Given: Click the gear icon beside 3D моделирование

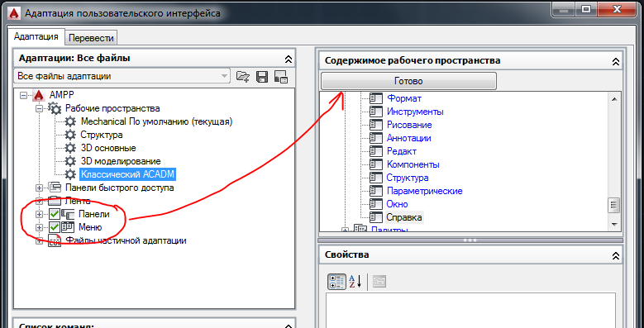Looking at the screenshot, I should point(70,161).
